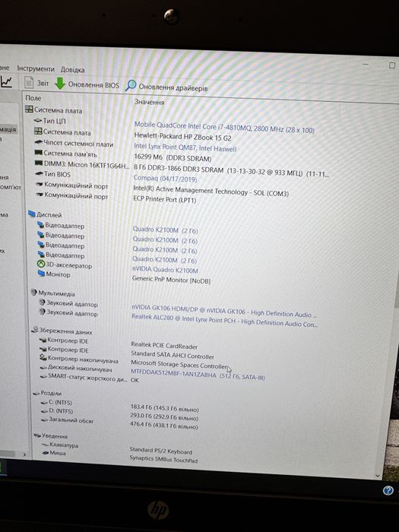399x532 pixels.
Task: Open the Довідка menu
Action: (72, 70)
